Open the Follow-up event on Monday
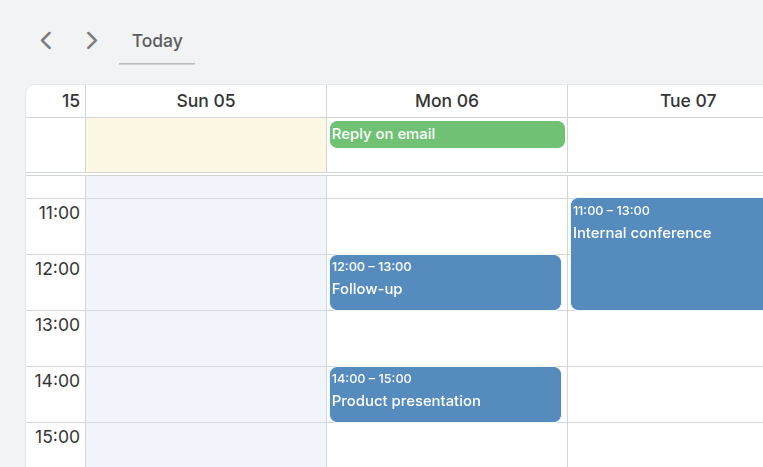This screenshot has height=467, width=763. click(x=445, y=282)
